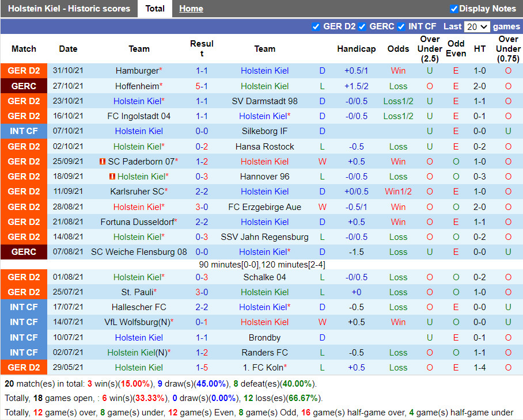Uncheck the GERC competition filter

click(362, 26)
